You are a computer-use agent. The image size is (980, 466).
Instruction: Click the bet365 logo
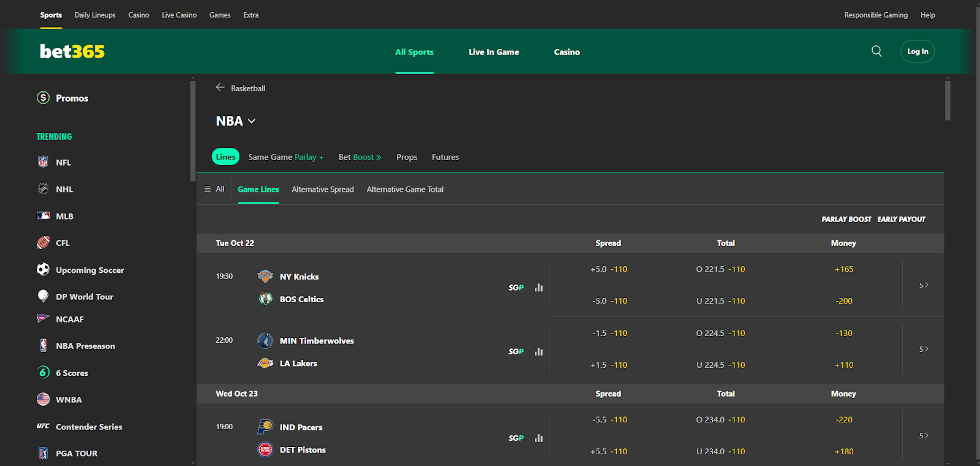[72, 52]
